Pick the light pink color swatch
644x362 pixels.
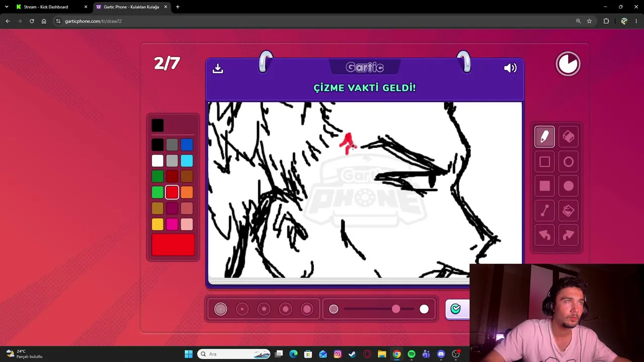click(x=187, y=224)
